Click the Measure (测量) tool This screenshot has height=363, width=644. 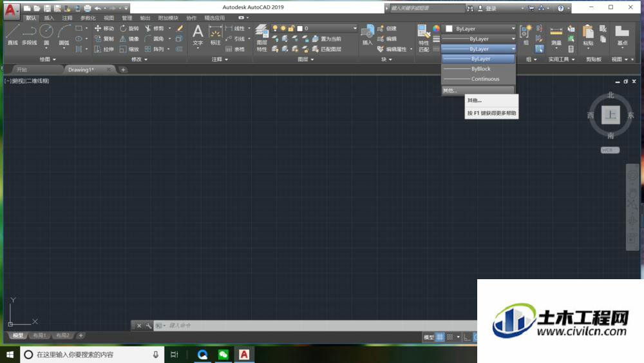[x=556, y=35]
